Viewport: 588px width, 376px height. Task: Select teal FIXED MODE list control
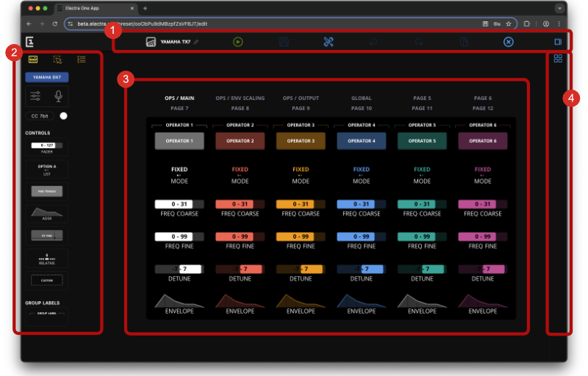422,175
